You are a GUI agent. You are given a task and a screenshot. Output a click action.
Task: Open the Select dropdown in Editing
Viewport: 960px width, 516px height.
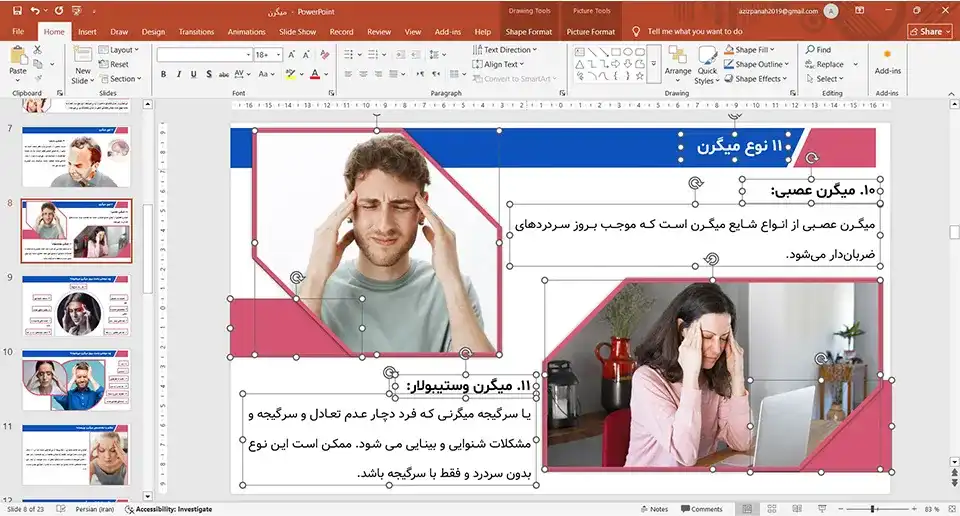coord(825,78)
